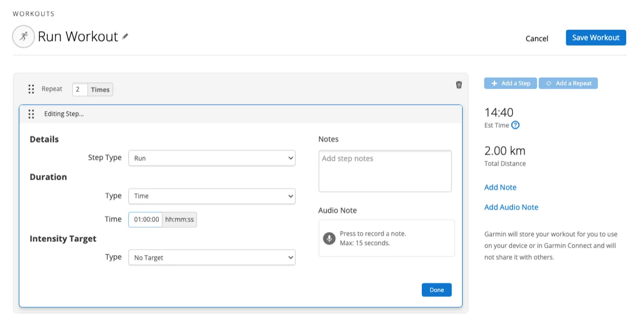Open the Step Type dropdown
This screenshot has height=318, width=644.
[x=211, y=158]
